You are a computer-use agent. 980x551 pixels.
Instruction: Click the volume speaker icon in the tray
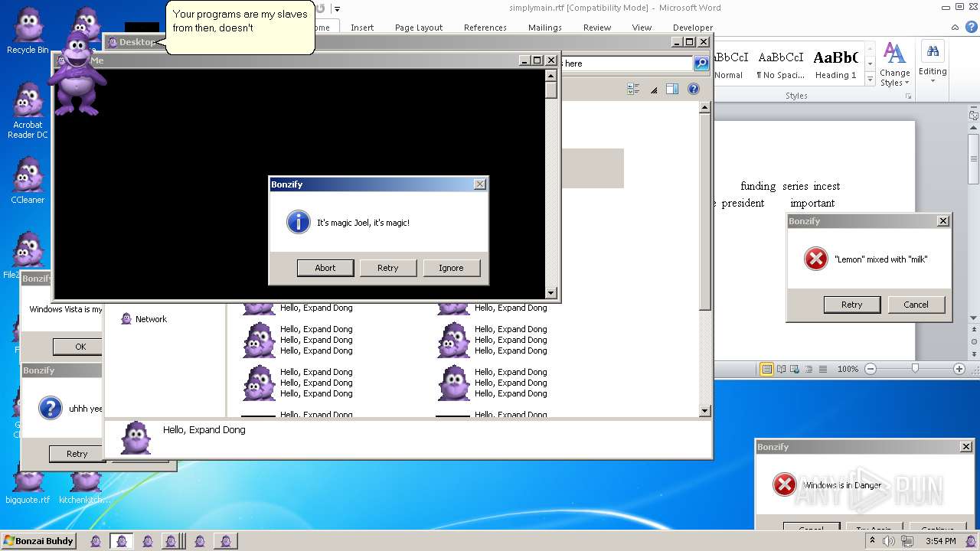tap(887, 541)
